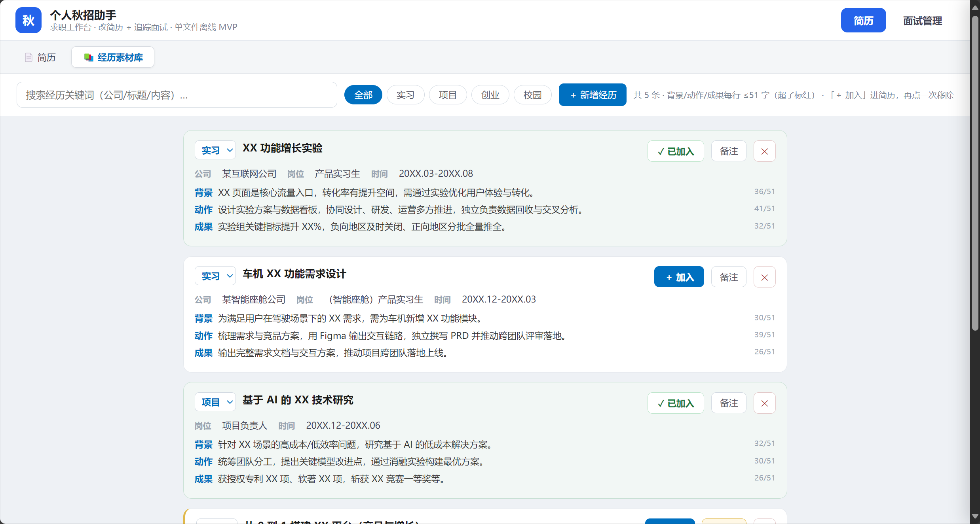This screenshot has height=524, width=980.
Task: Edit title 车机 XX 功能需求设计
Action: [294, 274]
